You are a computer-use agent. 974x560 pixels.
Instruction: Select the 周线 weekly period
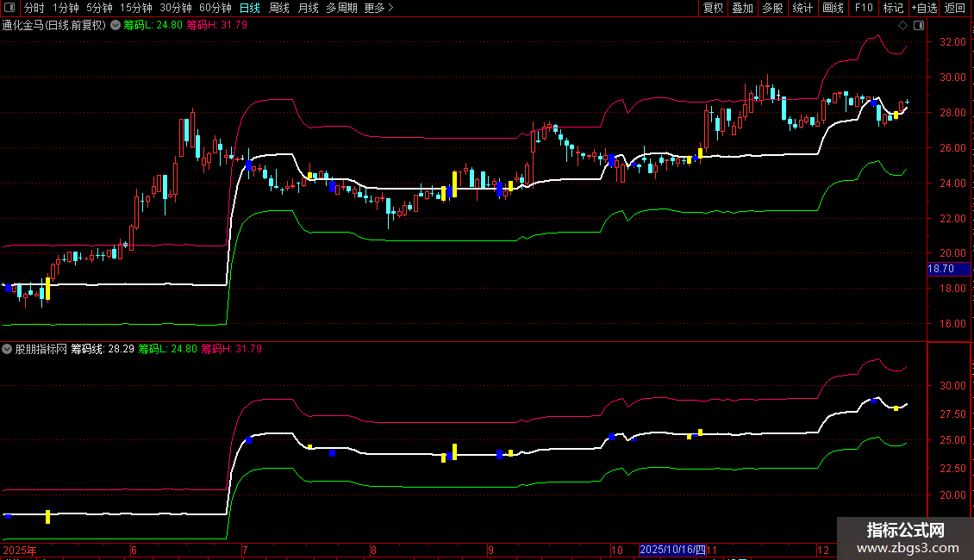coord(279,8)
